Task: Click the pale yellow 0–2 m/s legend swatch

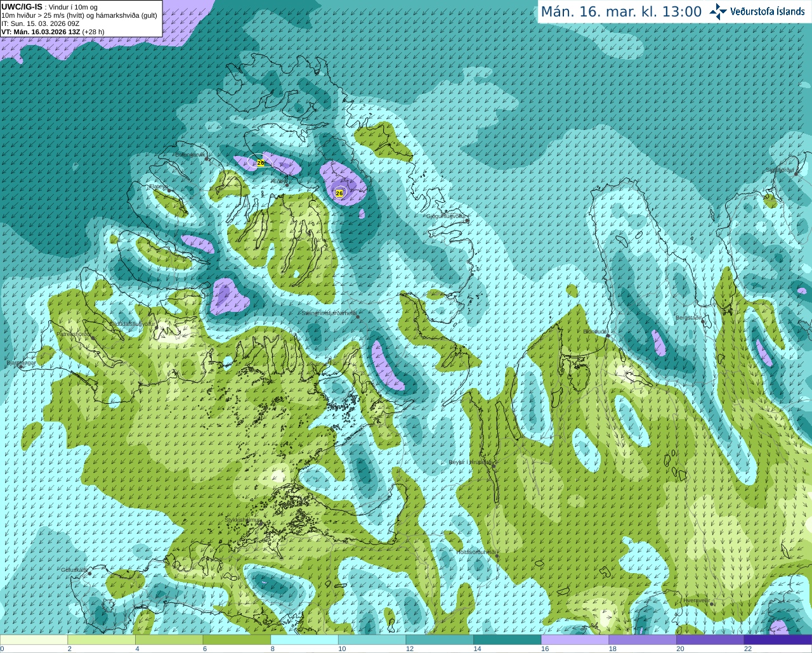Action: tap(34, 640)
